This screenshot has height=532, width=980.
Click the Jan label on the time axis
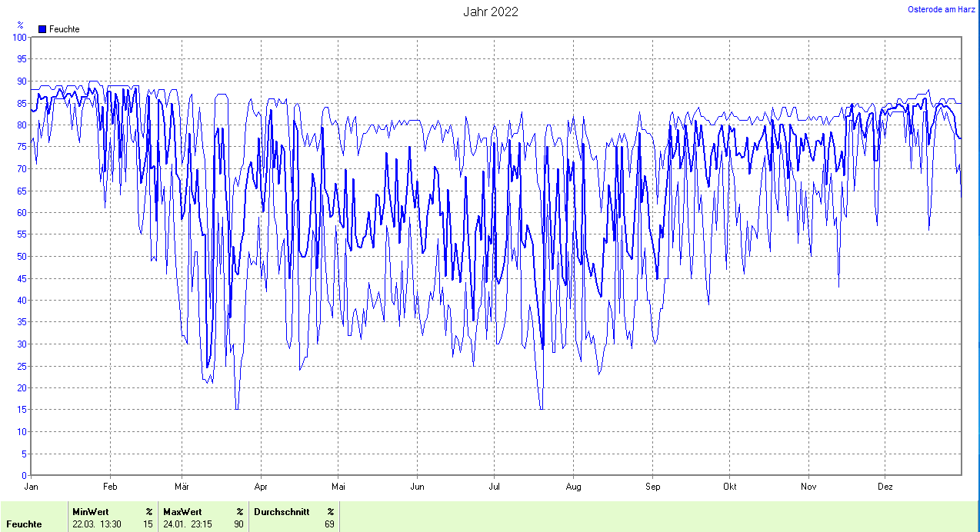click(x=32, y=487)
